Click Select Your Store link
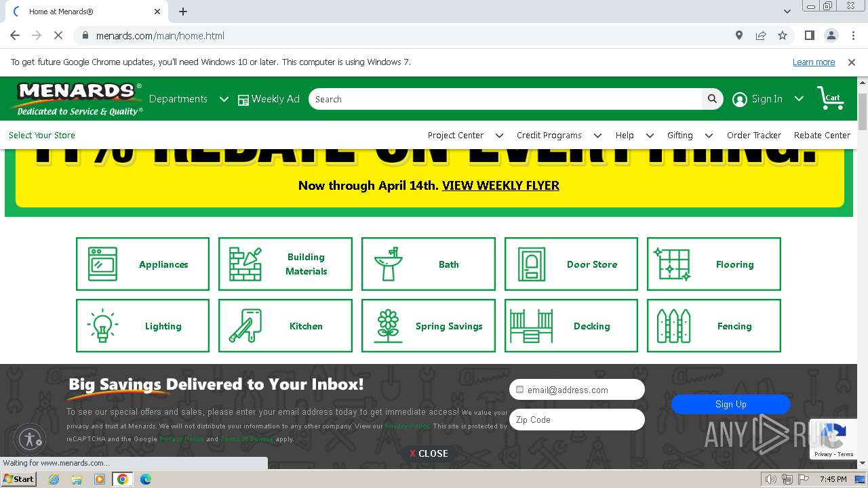Screen dimensions: 868x488 [42, 135]
